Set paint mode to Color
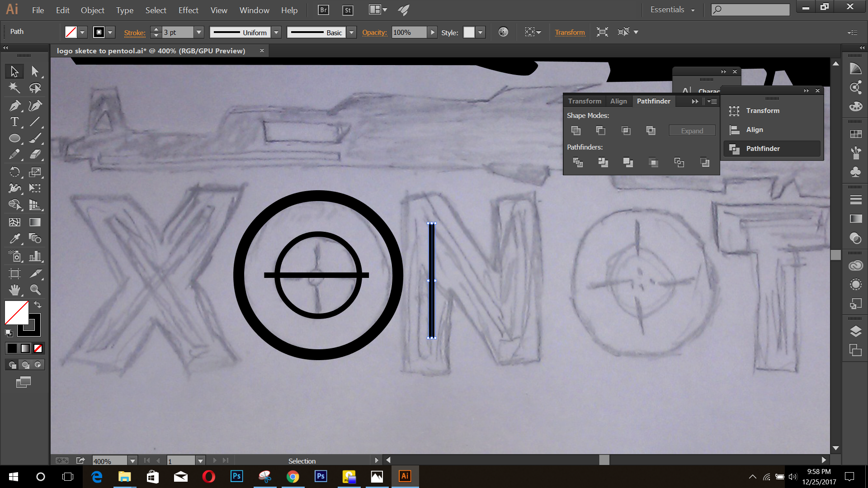Image resolution: width=868 pixels, height=488 pixels. 12,348
